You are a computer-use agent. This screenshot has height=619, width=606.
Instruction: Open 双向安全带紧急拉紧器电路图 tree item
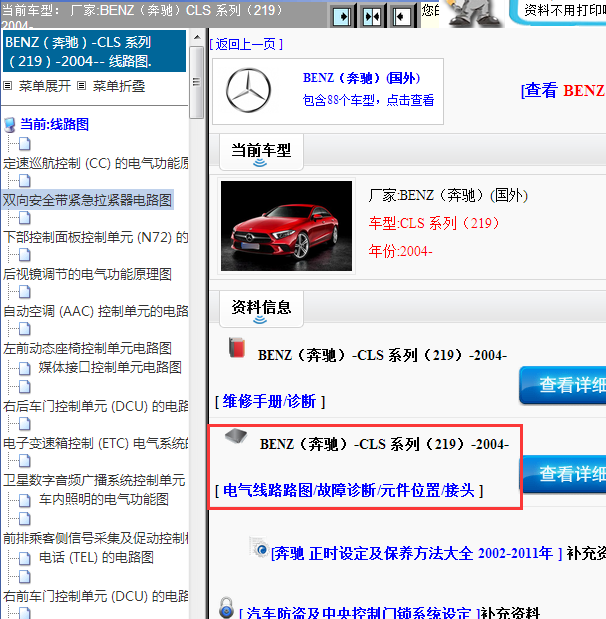pos(87,200)
